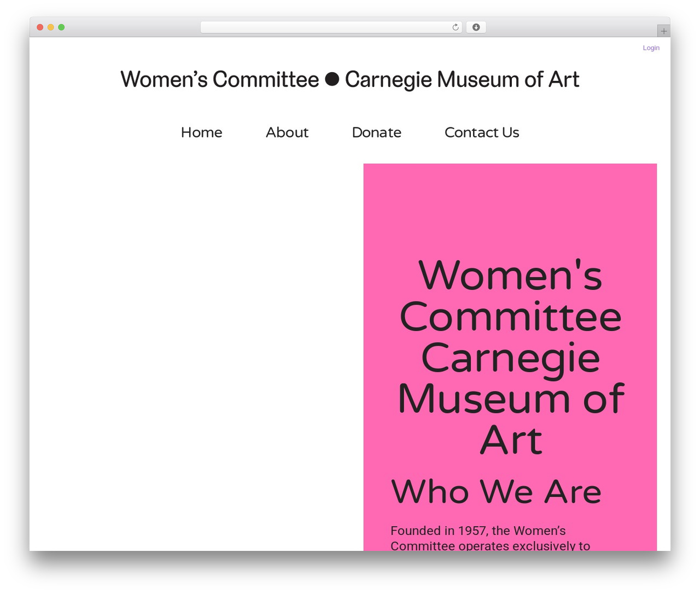Viewport: 700px width, 593px height.
Task: Minimize the window using yellow button
Action: (x=51, y=27)
